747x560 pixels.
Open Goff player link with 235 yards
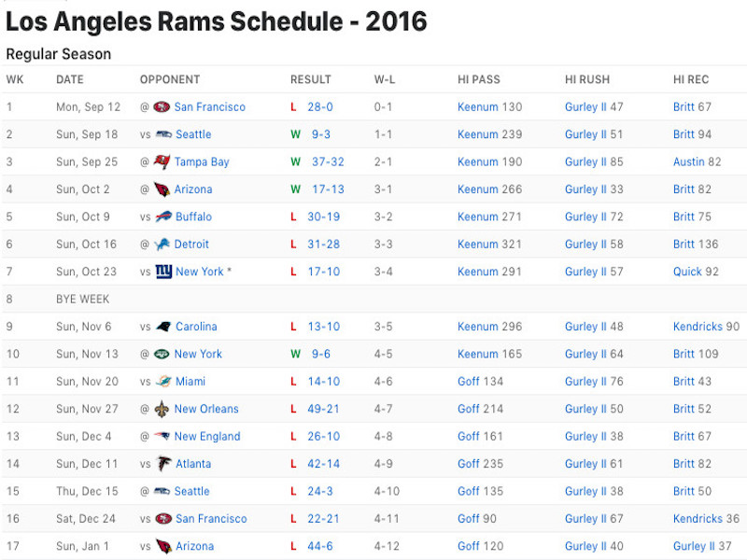[469, 464]
